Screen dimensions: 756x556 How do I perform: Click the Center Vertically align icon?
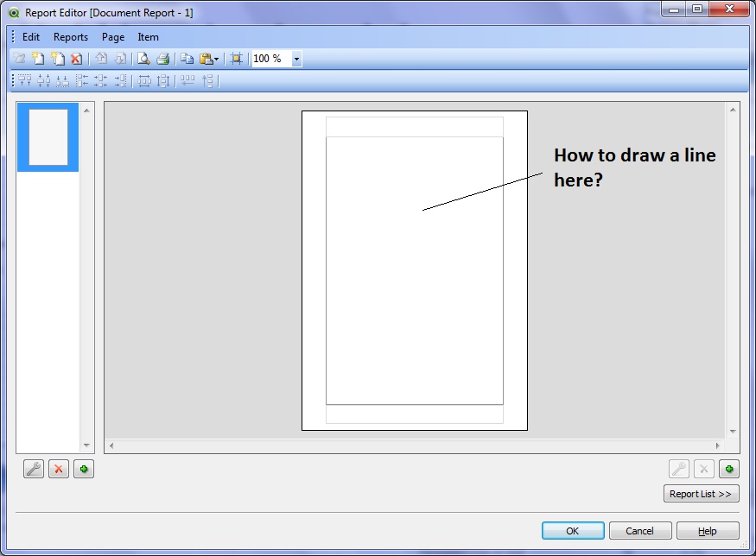(44, 80)
